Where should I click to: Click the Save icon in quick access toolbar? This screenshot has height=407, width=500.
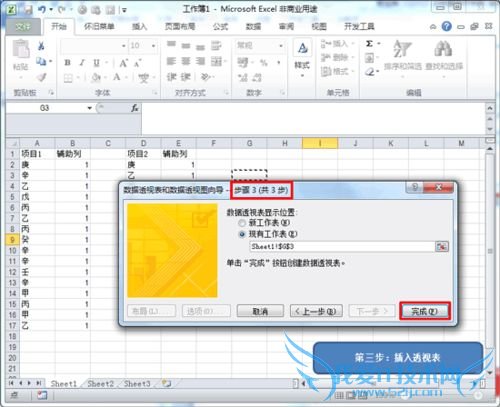coord(27,10)
